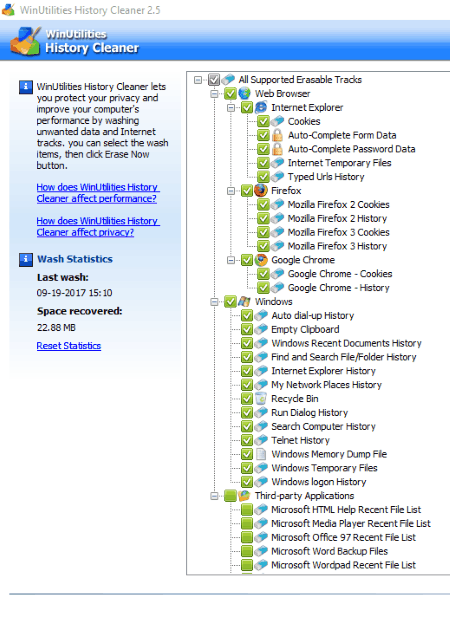Click the space recovered value '22.88 MB'
Viewport: 450px width, 631px height.
(x=56, y=328)
